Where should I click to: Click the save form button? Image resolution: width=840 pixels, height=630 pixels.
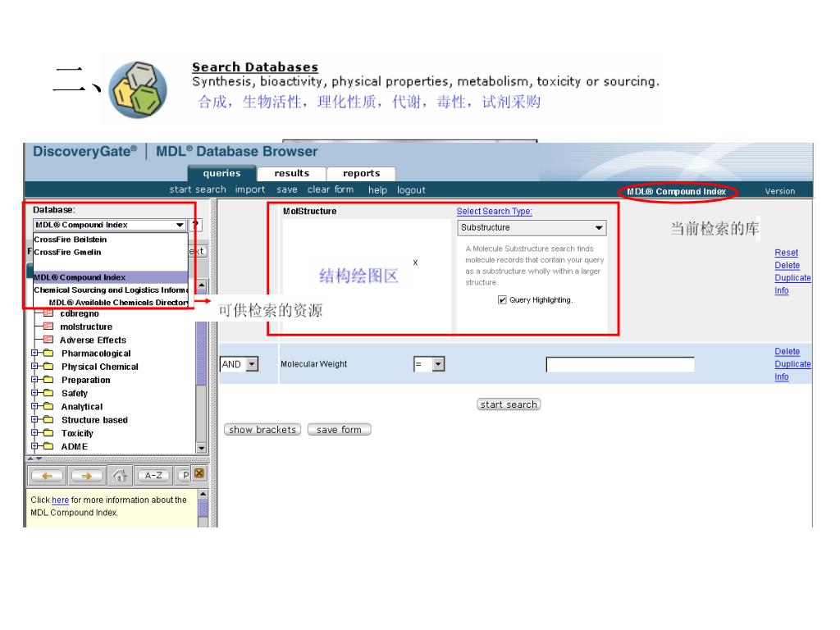(x=339, y=430)
